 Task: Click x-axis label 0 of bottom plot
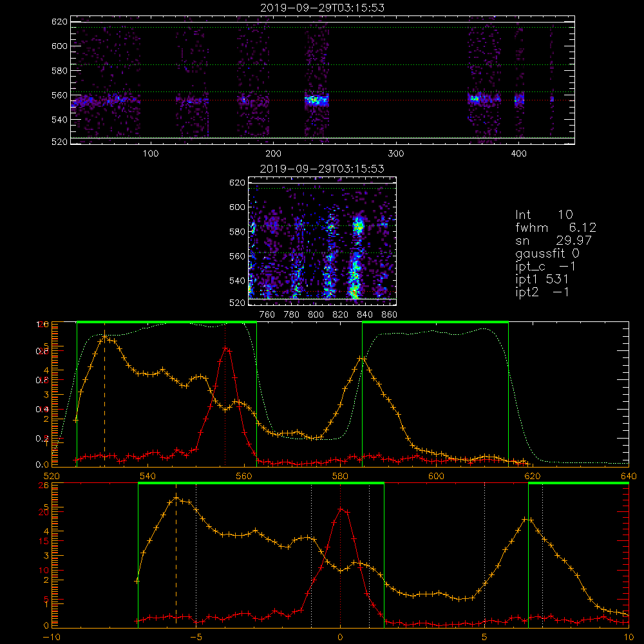pyautogui.click(x=340, y=638)
